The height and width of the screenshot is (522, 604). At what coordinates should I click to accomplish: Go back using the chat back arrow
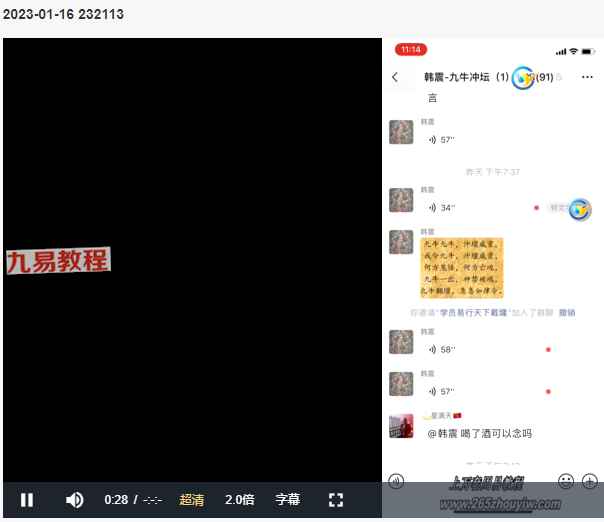click(x=395, y=77)
